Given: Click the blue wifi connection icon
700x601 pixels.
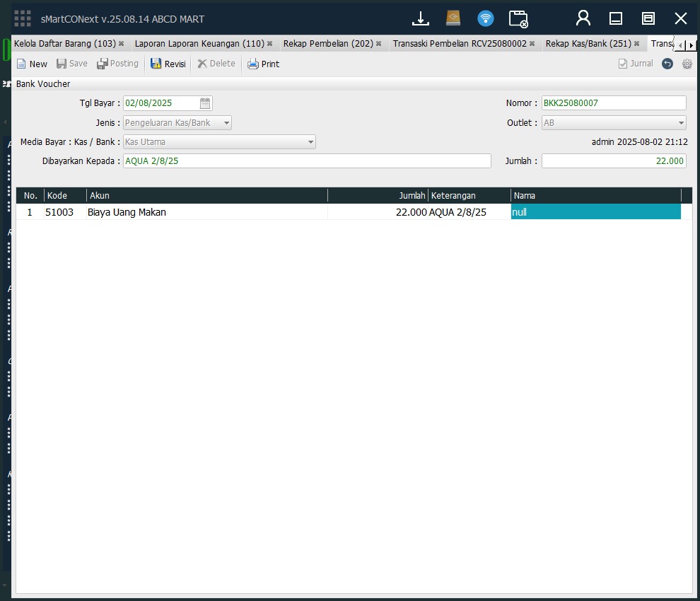Looking at the screenshot, I should pyautogui.click(x=486, y=18).
